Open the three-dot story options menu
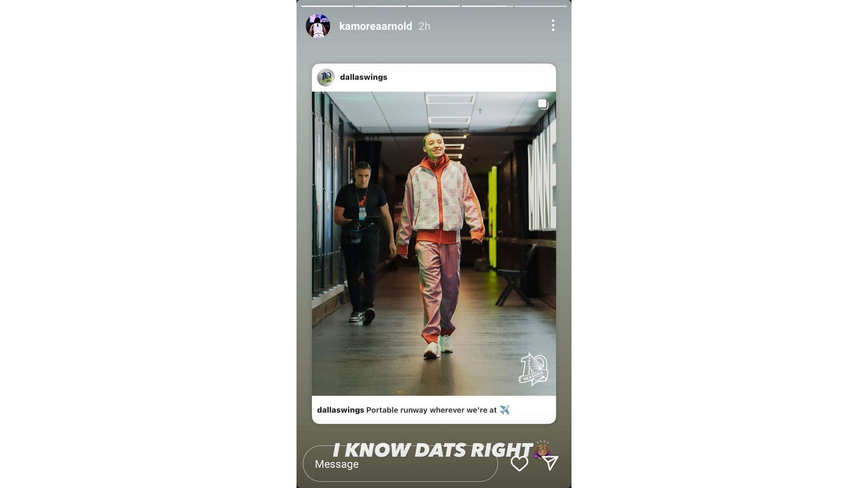 click(x=553, y=25)
